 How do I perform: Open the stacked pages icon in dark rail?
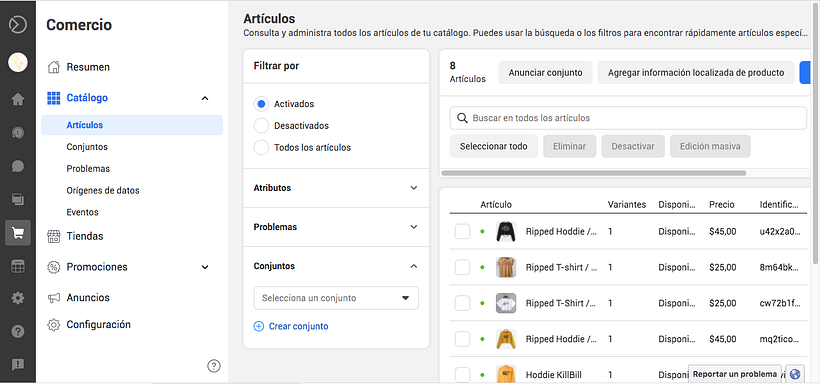coord(18,199)
